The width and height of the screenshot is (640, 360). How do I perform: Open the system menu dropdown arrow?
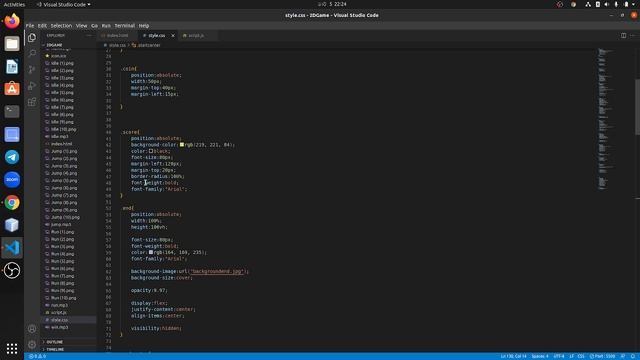click(x=633, y=4)
